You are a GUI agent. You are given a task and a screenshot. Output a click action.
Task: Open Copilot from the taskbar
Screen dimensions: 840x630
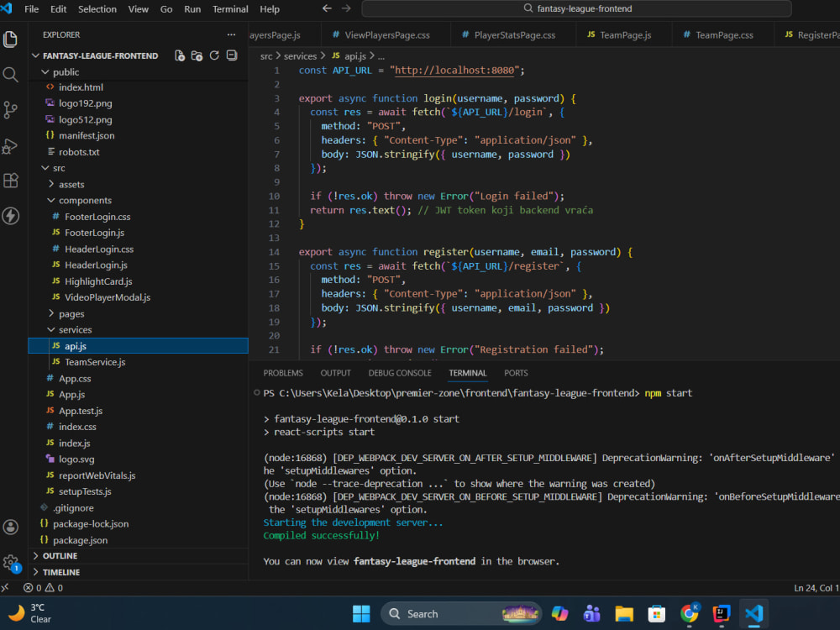(559, 614)
